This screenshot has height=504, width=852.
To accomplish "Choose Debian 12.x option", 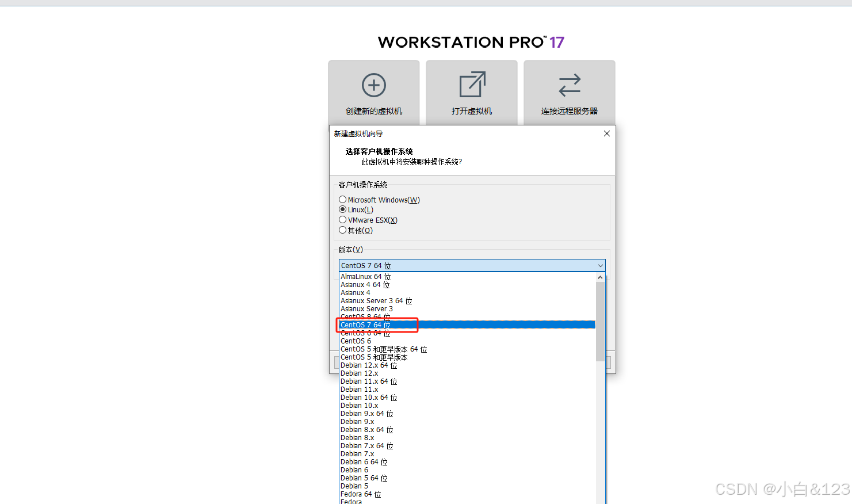I will (467, 373).
